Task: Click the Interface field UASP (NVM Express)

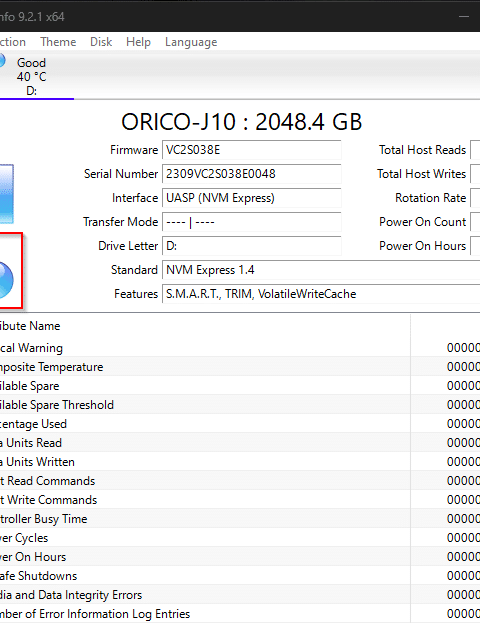Action: tap(251, 198)
